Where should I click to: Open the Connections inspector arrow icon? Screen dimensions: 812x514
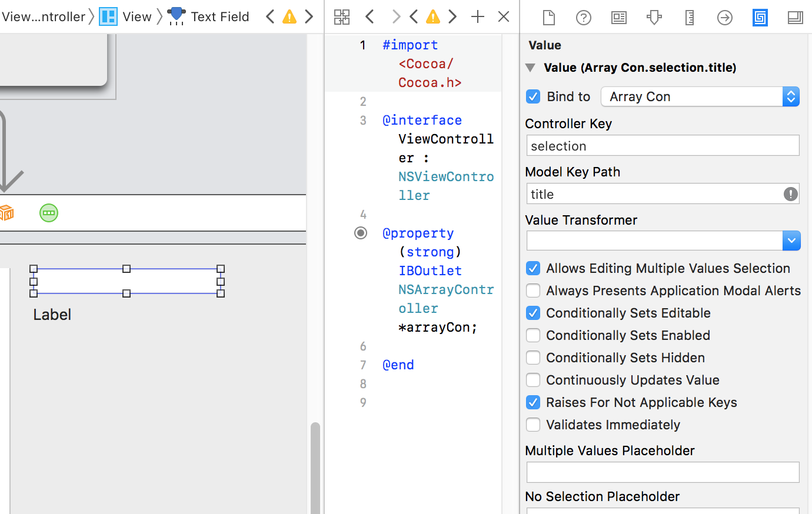click(725, 18)
